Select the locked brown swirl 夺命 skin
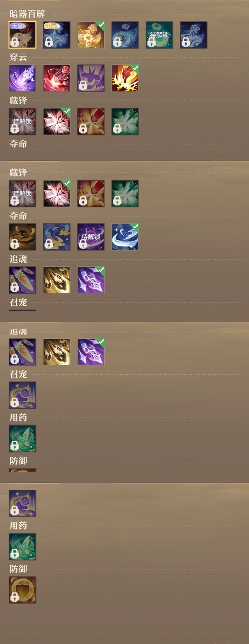Viewport: 249px width, 644px height. (x=22, y=237)
